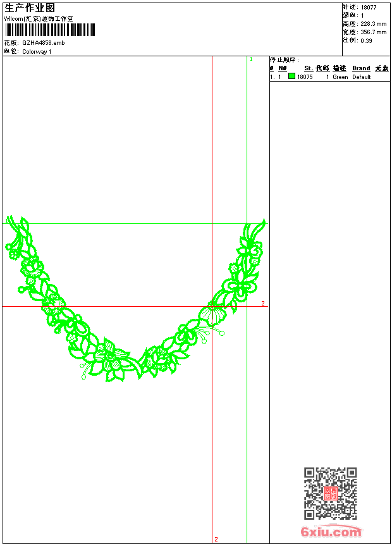
Task: Click the 生产作业图 title heading
Action: (x=30, y=8)
